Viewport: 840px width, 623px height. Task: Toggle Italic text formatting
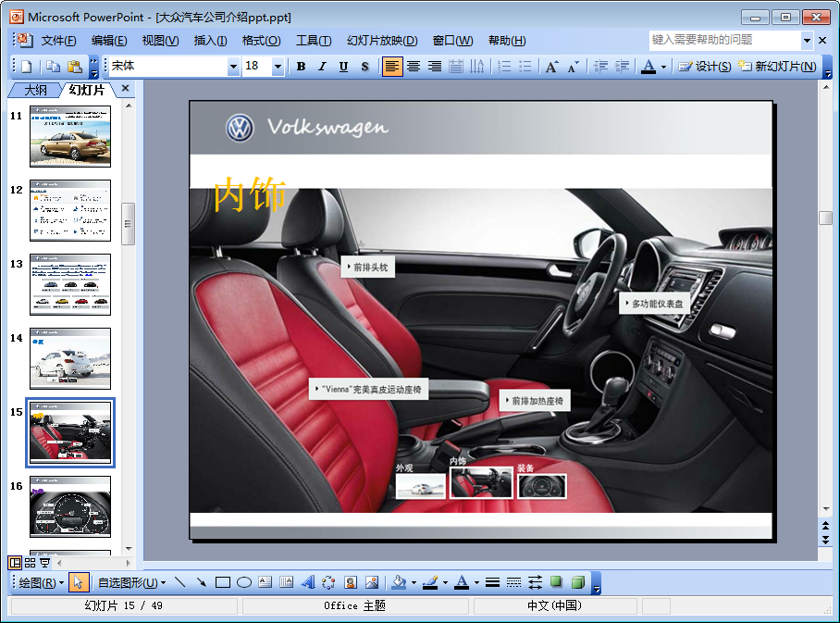(322, 67)
